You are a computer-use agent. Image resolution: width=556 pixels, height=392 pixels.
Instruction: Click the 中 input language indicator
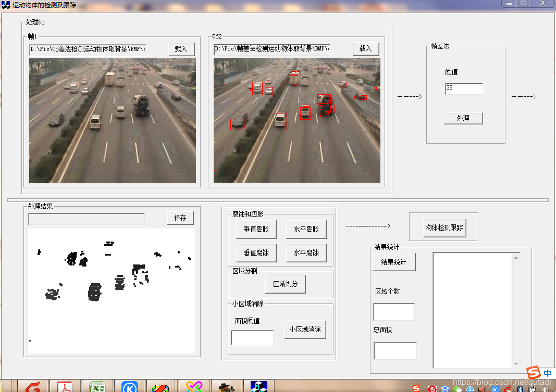(x=548, y=373)
